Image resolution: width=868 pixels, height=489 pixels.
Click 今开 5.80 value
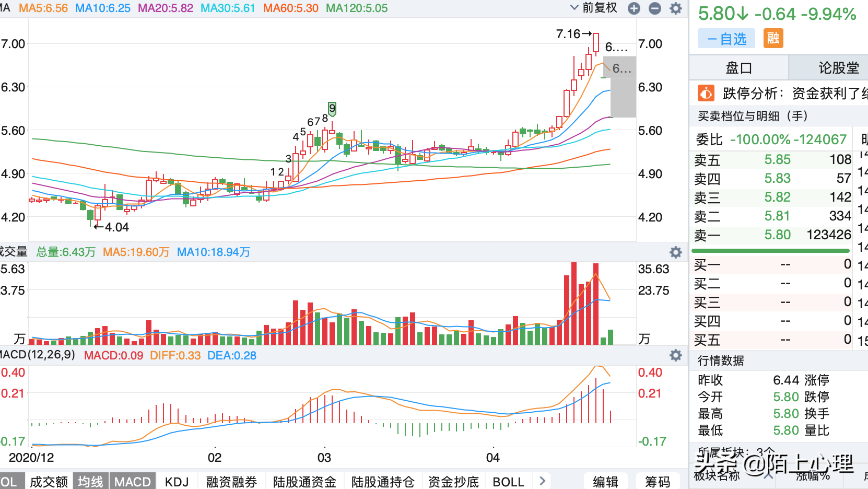click(x=786, y=397)
